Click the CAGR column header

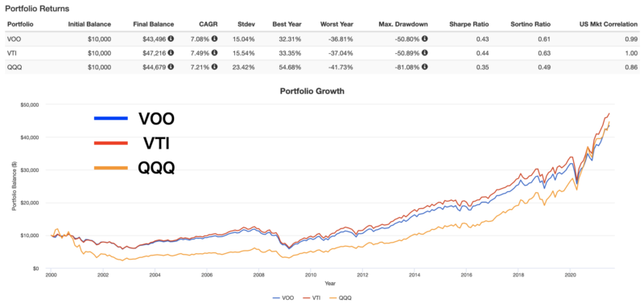point(210,24)
